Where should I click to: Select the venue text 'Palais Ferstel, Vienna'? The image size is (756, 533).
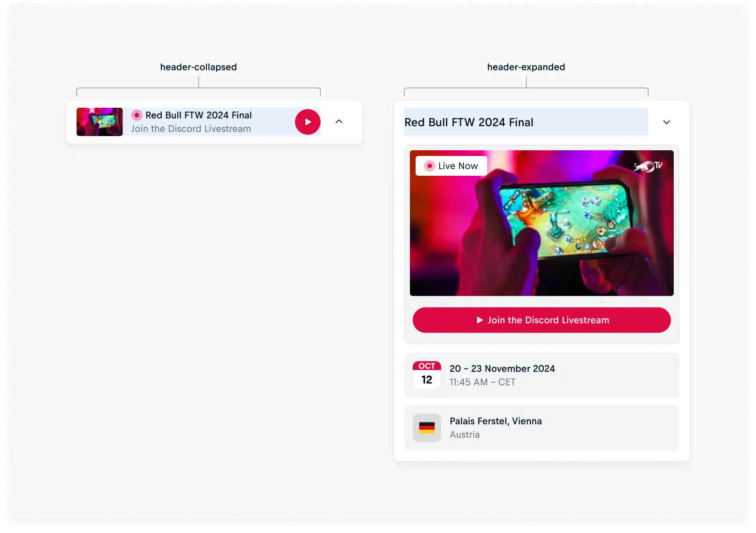(x=495, y=421)
